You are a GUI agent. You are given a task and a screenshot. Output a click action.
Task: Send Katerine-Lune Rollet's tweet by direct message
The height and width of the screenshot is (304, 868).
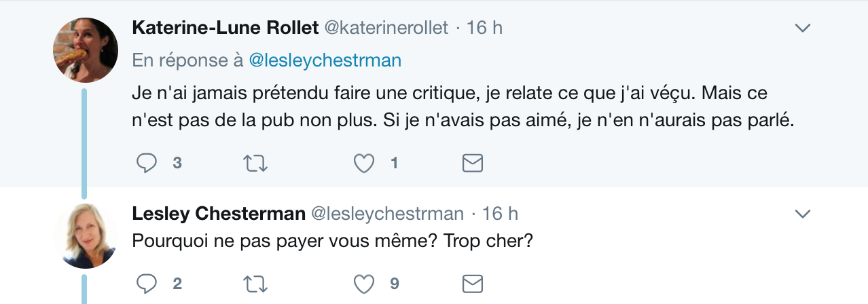(472, 164)
